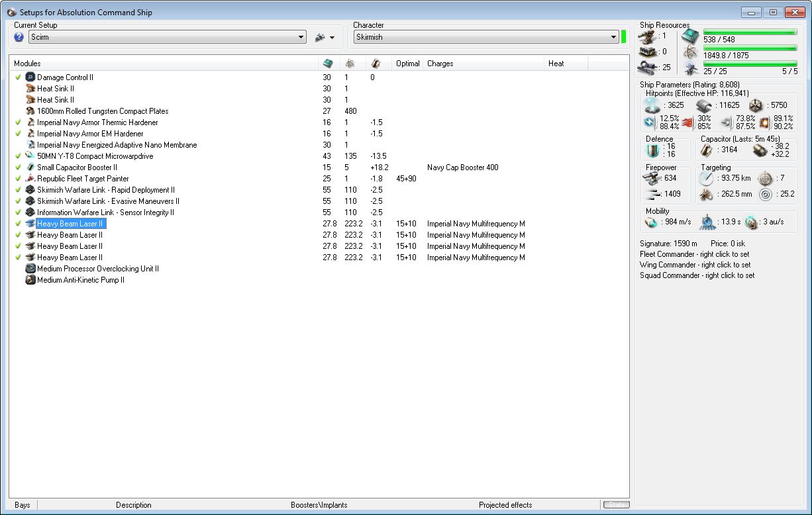
Task: Click the Optimal column header
Action: 408,64
